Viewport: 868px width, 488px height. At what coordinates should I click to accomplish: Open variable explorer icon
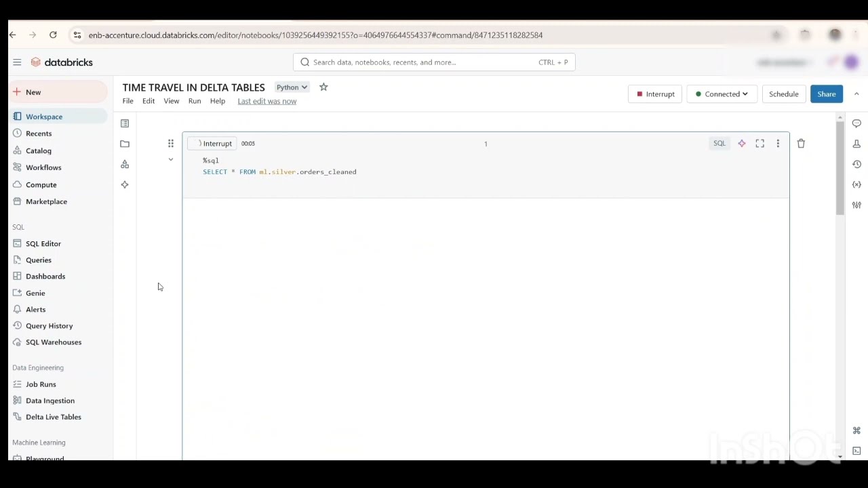pos(856,184)
